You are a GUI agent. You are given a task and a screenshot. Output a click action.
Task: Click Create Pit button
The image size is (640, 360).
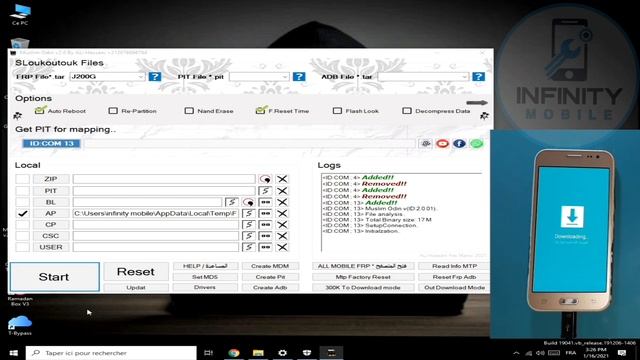(x=270, y=277)
